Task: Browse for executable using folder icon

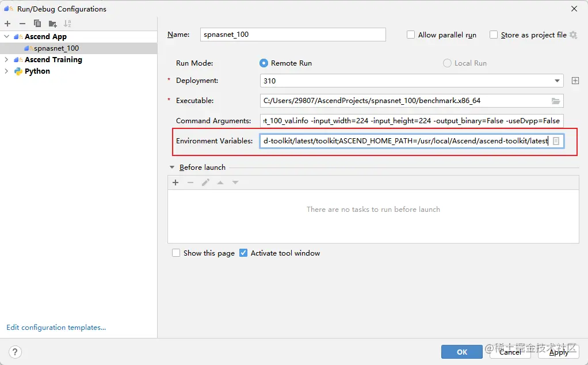Action: coord(556,101)
